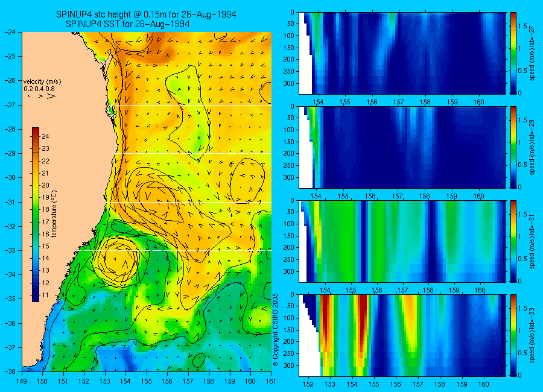Click the speed colorbar for lat=-27 section
Viewport: 543px width, 392px height.
(x=513, y=53)
